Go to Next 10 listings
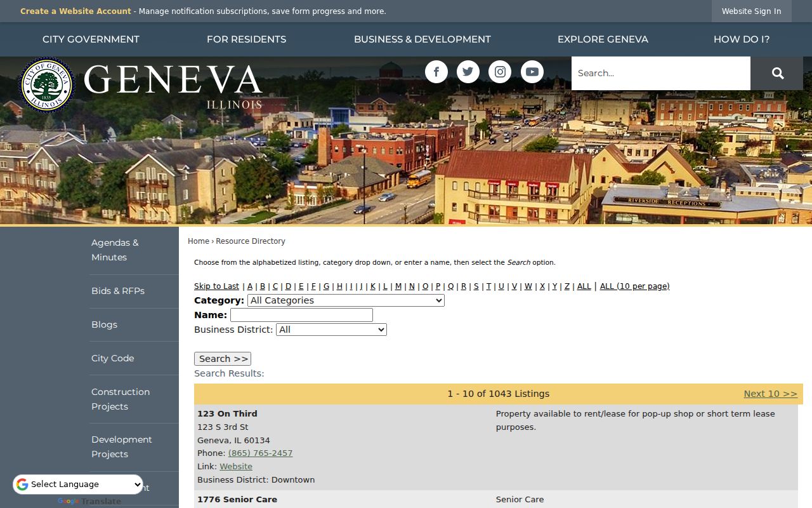This screenshot has width=812, height=508. 770,394
